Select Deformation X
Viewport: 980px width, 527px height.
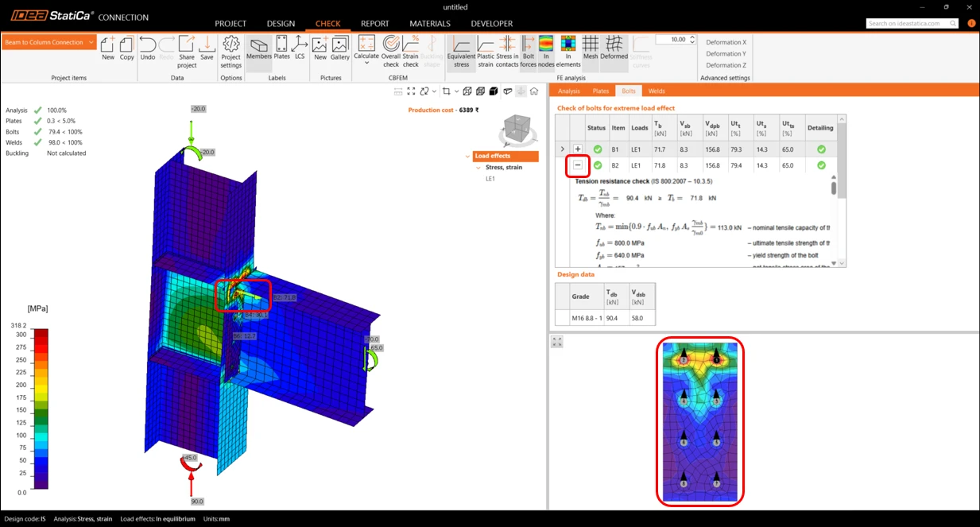(726, 42)
